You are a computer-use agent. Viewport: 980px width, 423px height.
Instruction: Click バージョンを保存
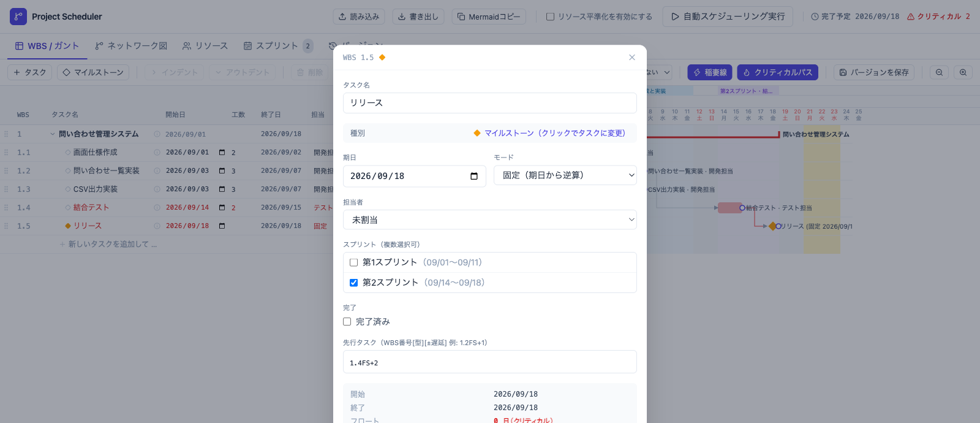(x=874, y=72)
